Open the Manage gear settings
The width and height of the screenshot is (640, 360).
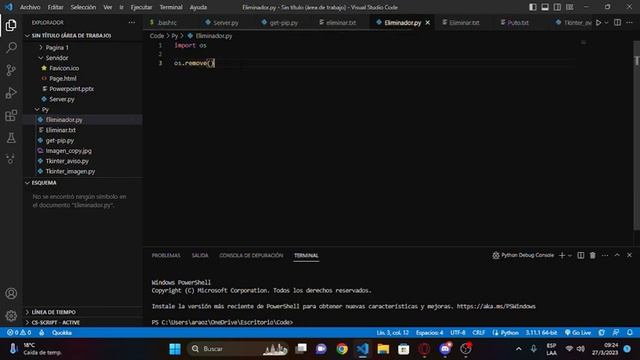coord(11,316)
